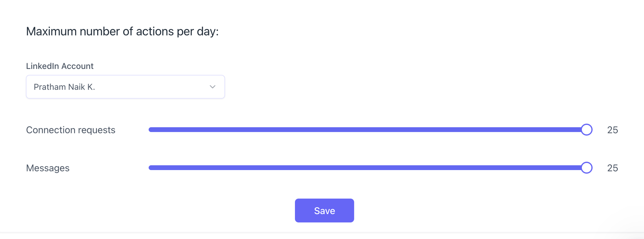Click a quarter along the Connection requests track
Screen dimensions: 644x239
[x=258, y=130]
